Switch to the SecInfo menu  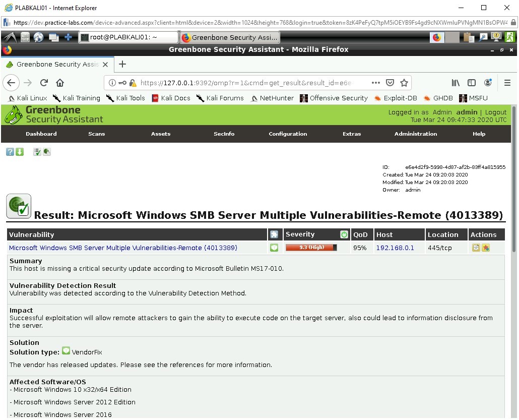[224, 134]
